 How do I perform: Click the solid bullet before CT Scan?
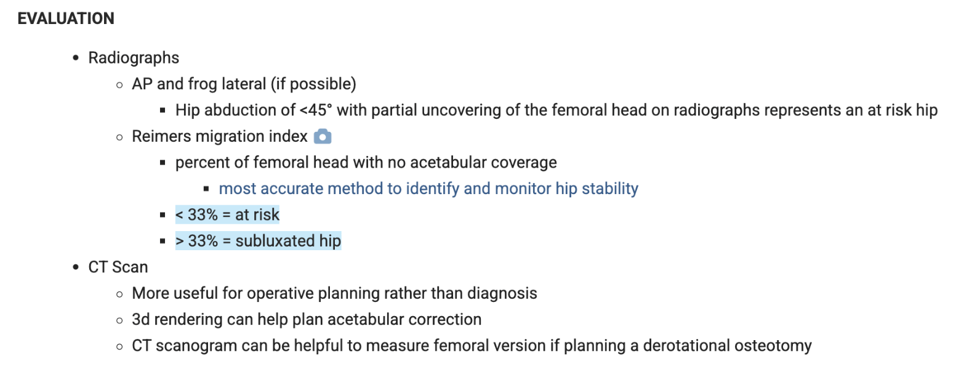76,267
